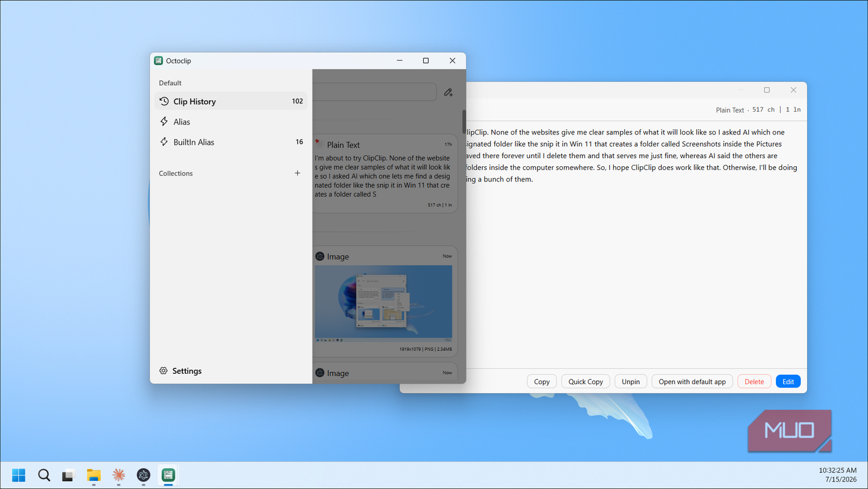Minimize the Octoclip window
Image resolution: width=868 pixels, height=489 pixels.
(x=400, y=60)
